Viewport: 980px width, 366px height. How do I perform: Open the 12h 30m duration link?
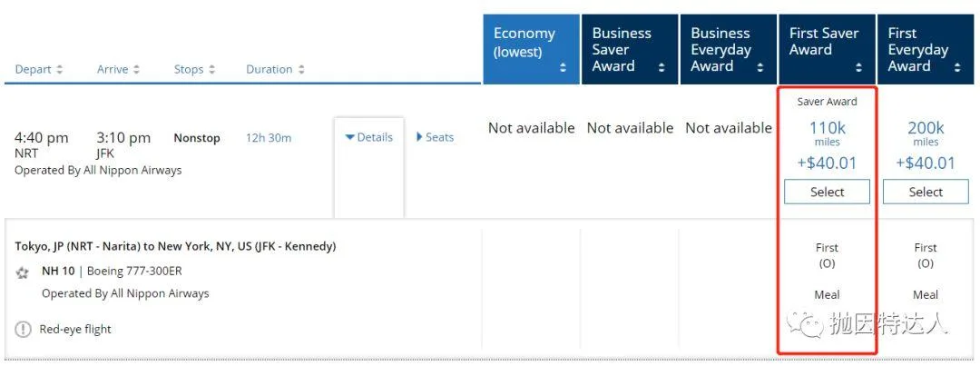pos(269,138)
